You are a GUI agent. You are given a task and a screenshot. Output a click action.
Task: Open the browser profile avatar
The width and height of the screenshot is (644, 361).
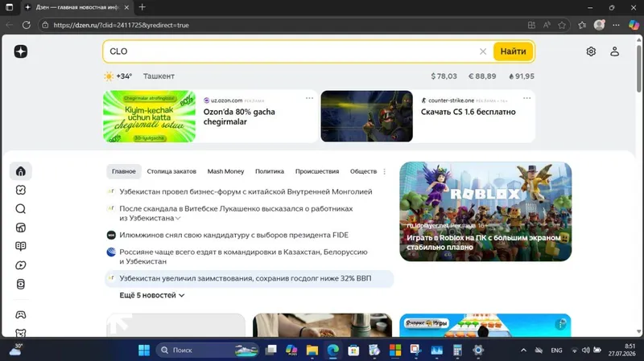point(599,25)
